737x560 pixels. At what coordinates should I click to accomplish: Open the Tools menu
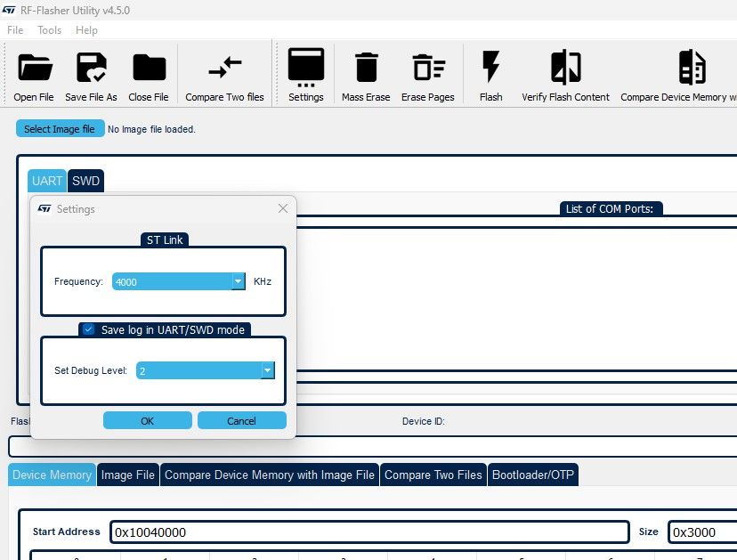49,30
